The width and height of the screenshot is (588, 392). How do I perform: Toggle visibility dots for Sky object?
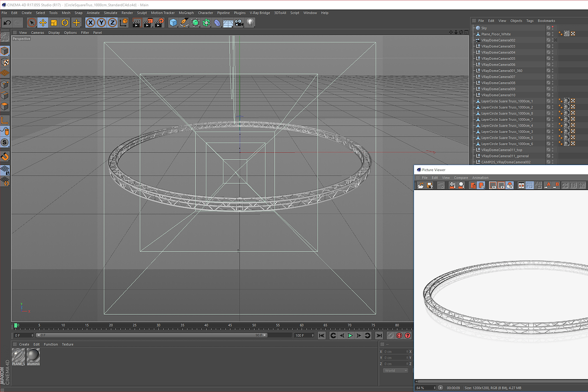(553, 28)
